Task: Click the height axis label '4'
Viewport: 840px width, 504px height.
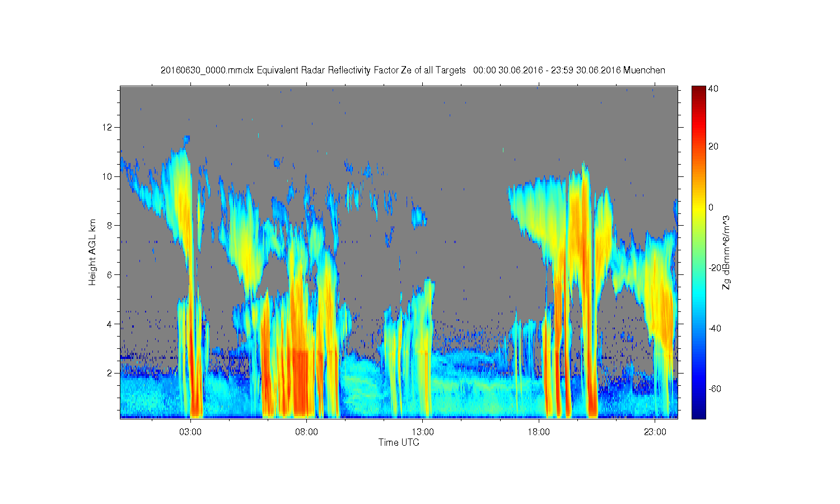Action: coord(110,324)
